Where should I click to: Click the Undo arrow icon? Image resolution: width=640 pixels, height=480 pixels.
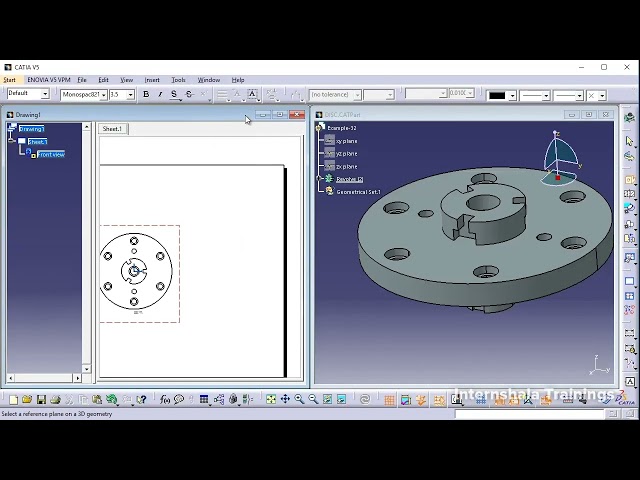pos(111,400)
